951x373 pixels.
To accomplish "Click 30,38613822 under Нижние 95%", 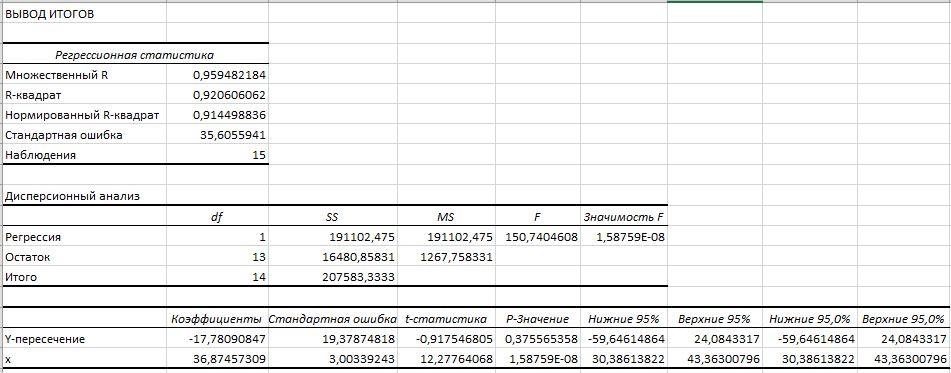I will (628, 359).
